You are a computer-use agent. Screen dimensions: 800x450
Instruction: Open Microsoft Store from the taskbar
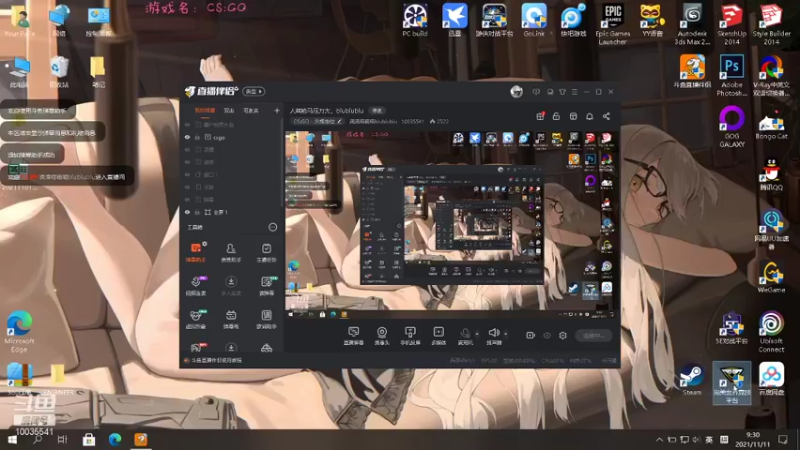[89, 439]
